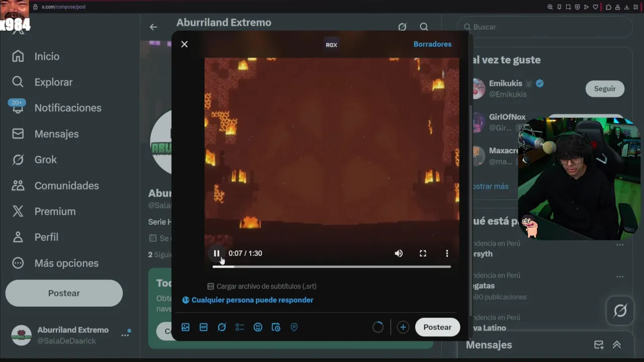Open Premium in sidebar
Viewport: 644px width, 362px height.
[x=44, y=212]
